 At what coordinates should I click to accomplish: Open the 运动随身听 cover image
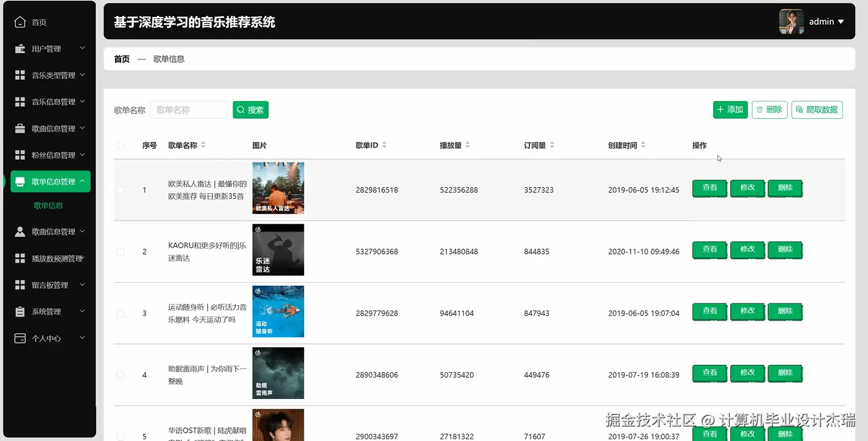click(x=278, y=311)
